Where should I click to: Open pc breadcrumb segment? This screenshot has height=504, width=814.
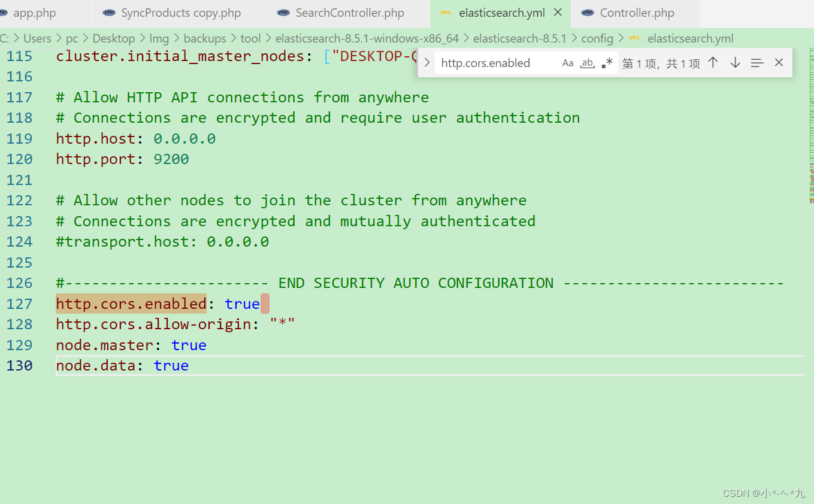coord(72,38)
